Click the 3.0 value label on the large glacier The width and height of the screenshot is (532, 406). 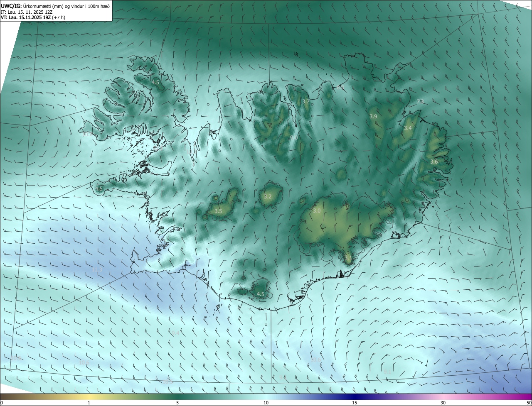317,211
